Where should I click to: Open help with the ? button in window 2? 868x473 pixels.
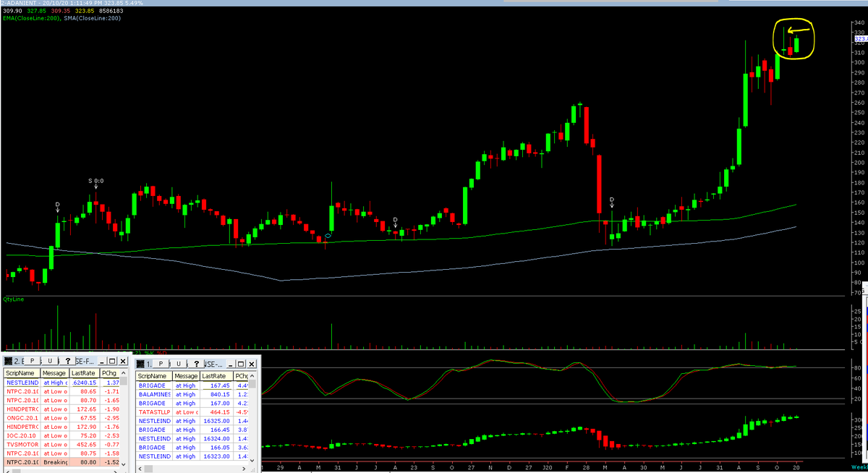(68, 361)
